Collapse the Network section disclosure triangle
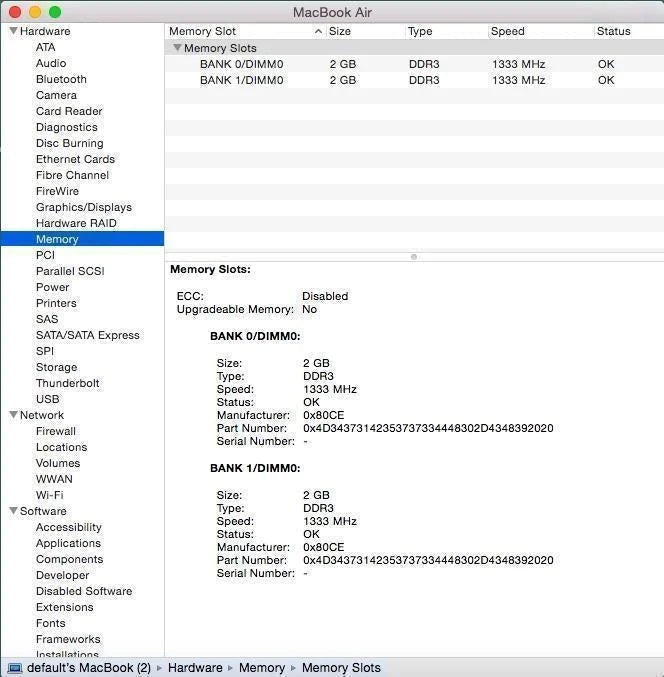The image size is (664, 677). 13,415
